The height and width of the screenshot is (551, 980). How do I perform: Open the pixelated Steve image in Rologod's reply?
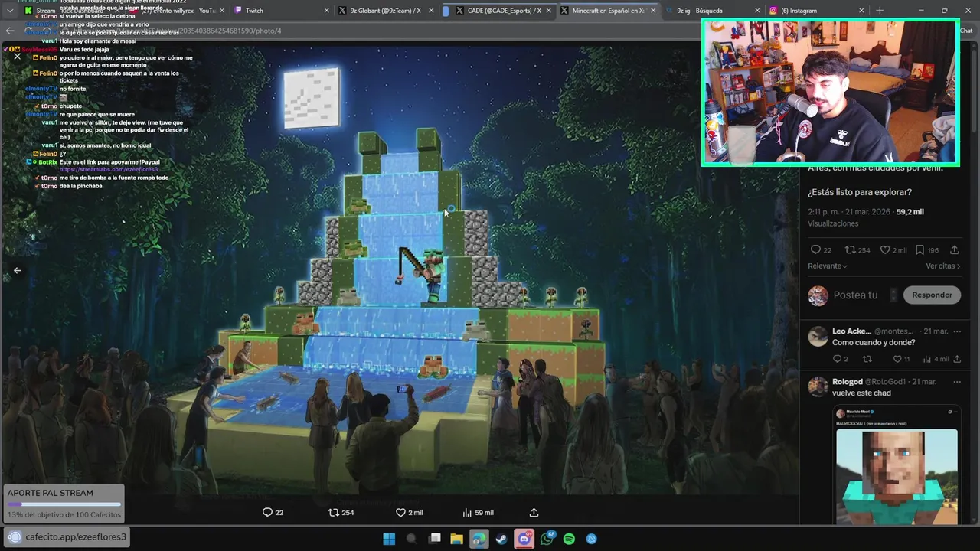(897, 476)
